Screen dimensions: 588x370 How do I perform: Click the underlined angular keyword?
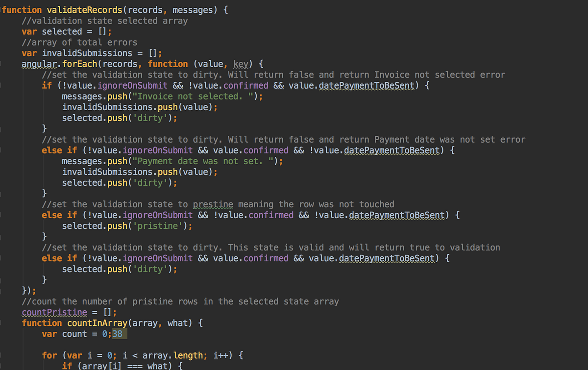tap(39, 64)
